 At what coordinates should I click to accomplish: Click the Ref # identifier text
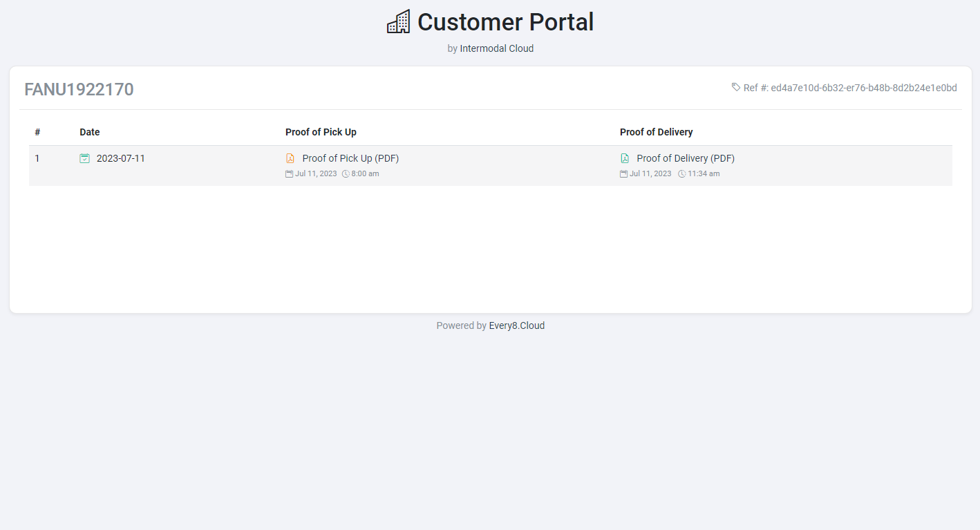tap(849, 88)
